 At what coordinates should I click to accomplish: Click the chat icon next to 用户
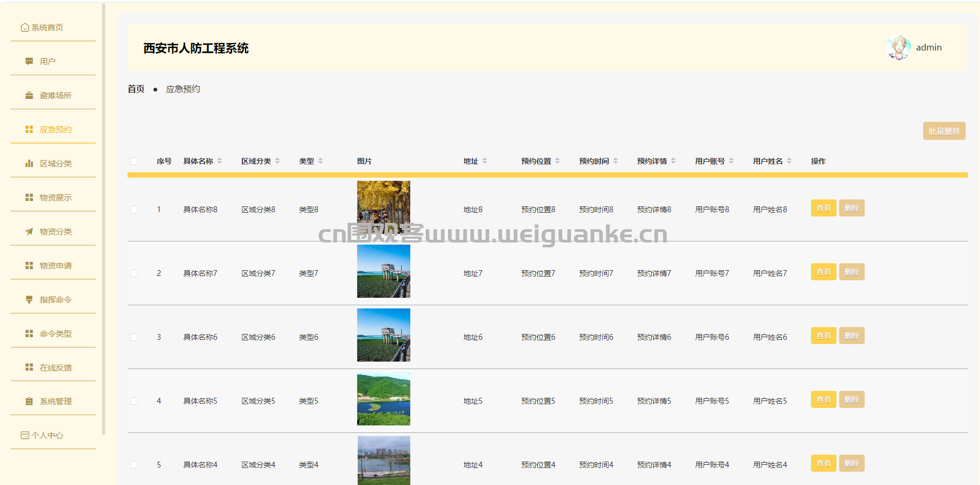click(29, 62)
